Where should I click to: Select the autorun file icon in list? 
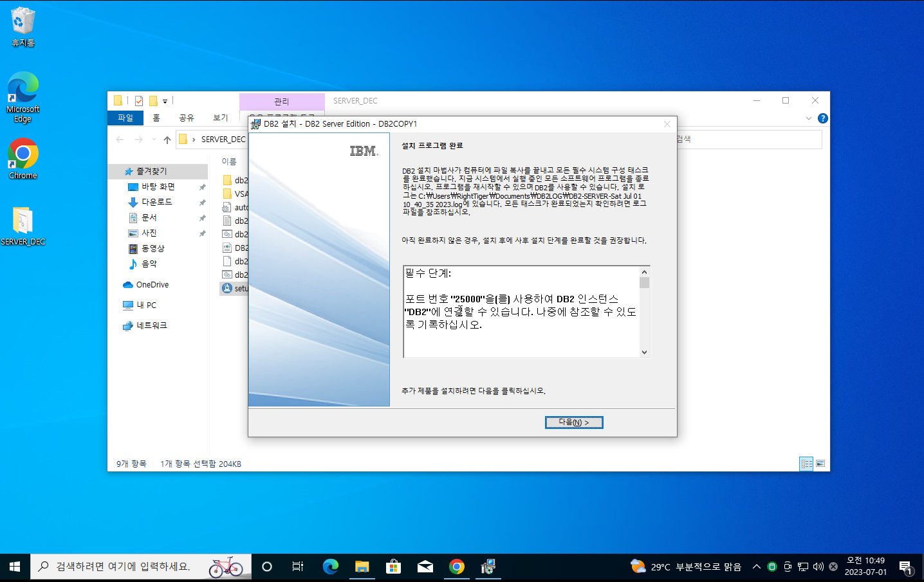[226, 207]
